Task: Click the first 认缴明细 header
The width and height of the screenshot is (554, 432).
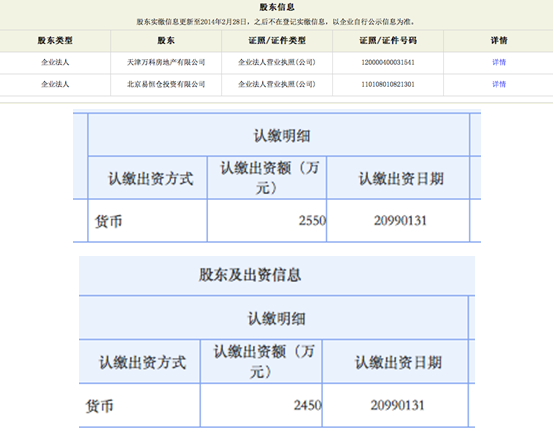Action: tap(282, 136)
